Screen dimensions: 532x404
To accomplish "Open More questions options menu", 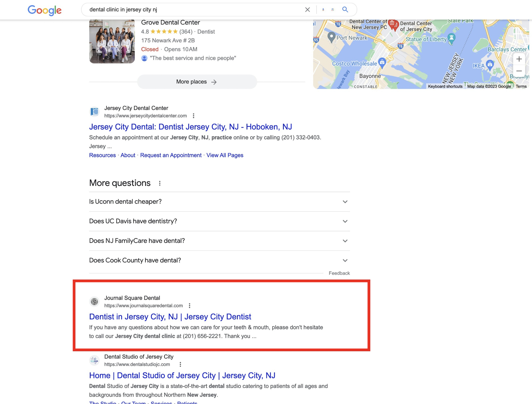I will pos(160,183).
